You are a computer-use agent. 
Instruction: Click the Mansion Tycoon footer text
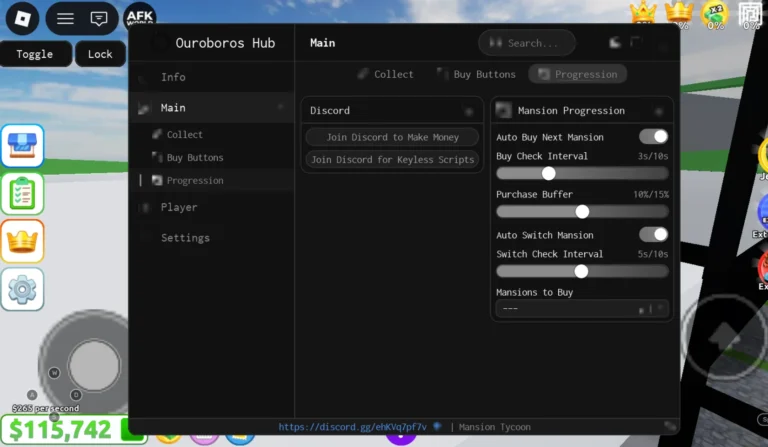[x=495, y=426]
